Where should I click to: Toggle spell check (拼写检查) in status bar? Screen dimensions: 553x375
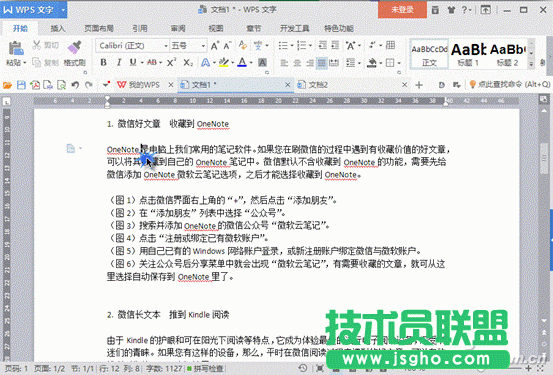(205, 369)
